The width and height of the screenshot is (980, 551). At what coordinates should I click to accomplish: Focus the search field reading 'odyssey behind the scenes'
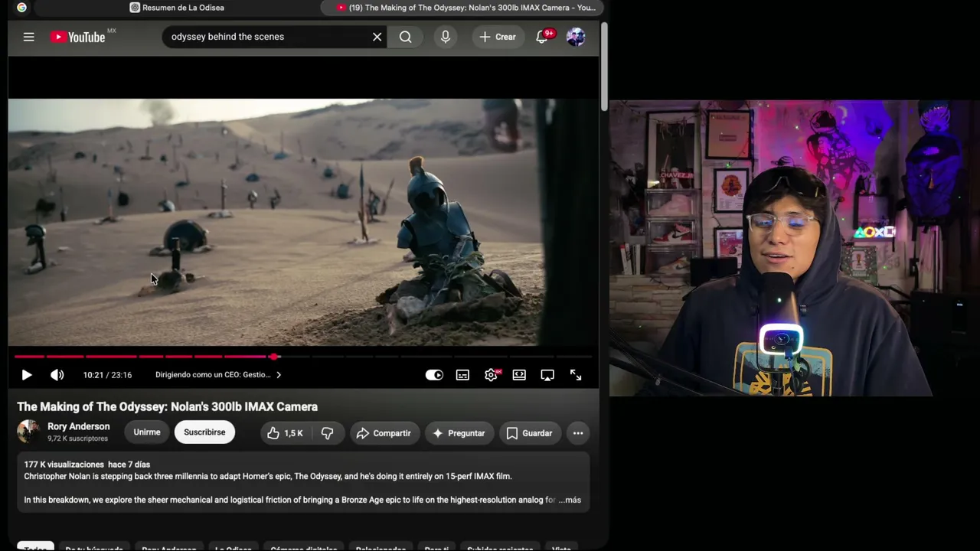tap(268, 37)
